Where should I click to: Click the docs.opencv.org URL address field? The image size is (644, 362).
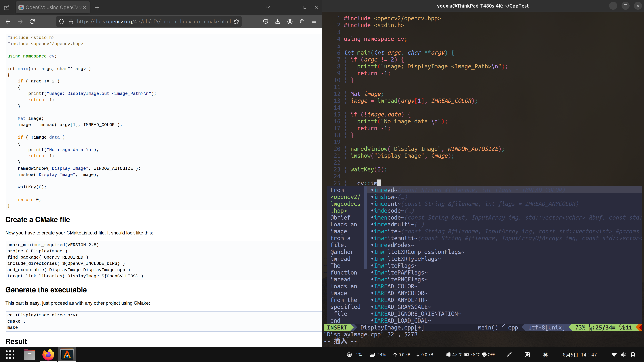[153, 21]
